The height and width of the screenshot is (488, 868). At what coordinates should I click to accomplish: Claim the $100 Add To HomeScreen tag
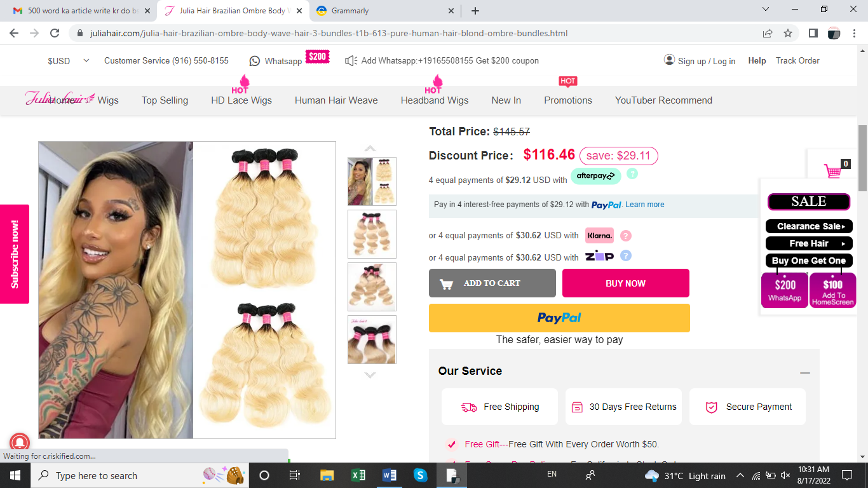[x=832, y=290]
